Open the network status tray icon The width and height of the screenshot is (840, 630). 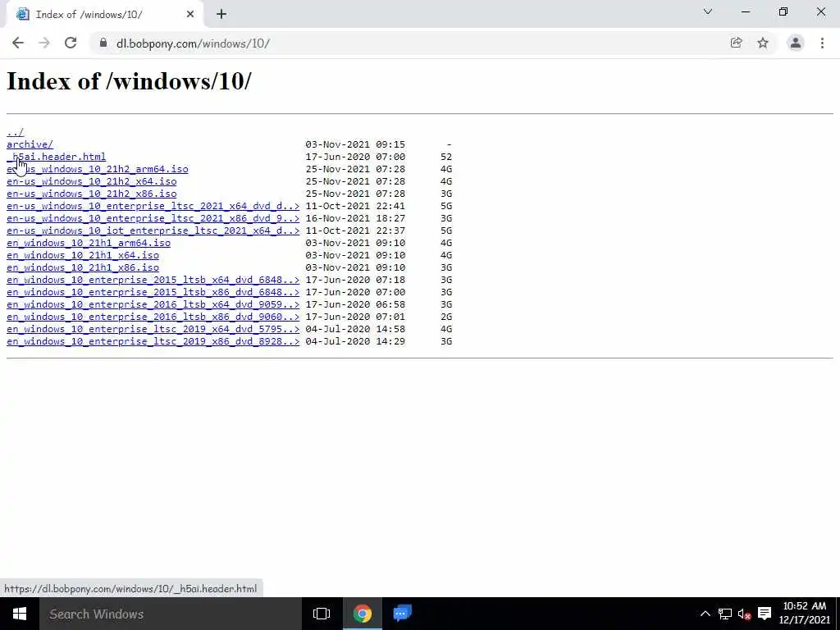pos(725,614)
